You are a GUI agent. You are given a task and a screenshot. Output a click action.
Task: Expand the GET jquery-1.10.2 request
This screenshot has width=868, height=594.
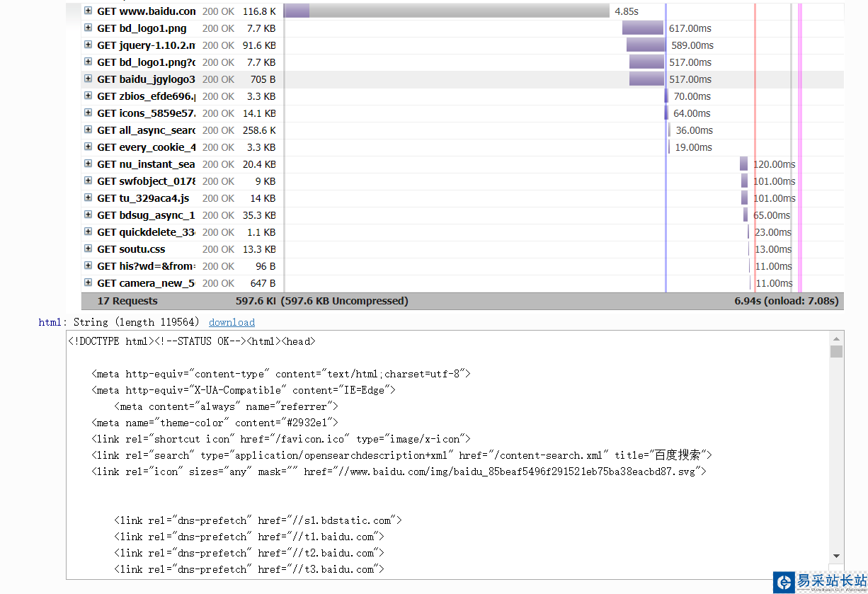pos(88,45)
